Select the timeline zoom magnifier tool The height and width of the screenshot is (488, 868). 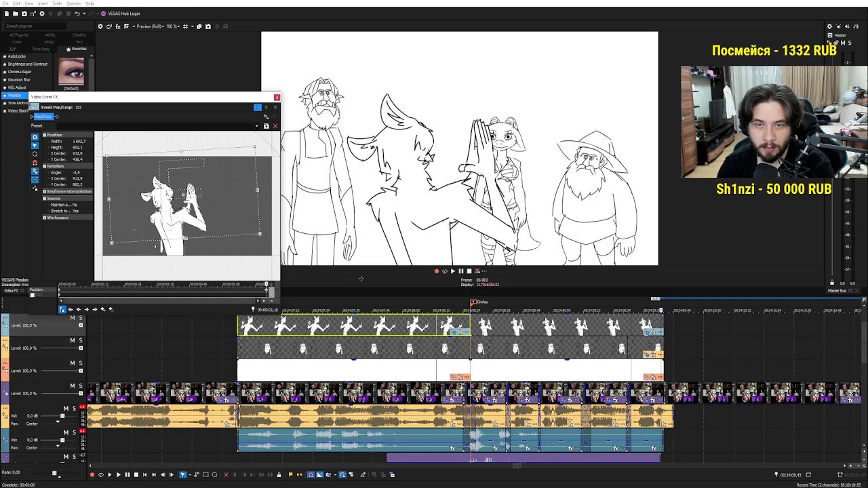215,474
